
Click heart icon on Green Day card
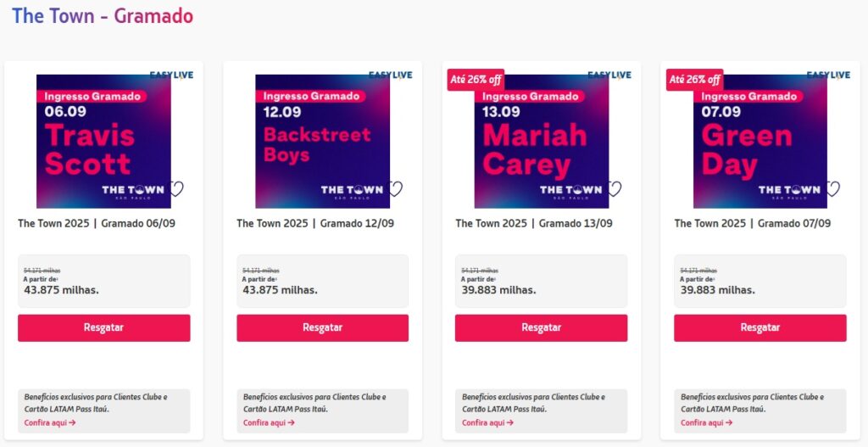coord(833,188)
